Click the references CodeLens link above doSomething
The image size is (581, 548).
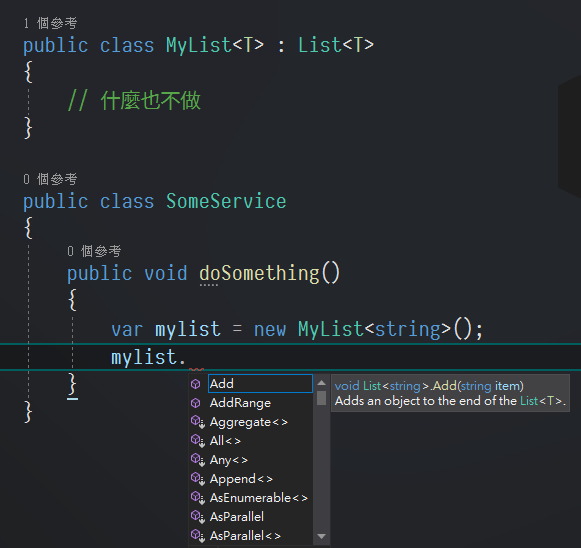tap(94, 251)
